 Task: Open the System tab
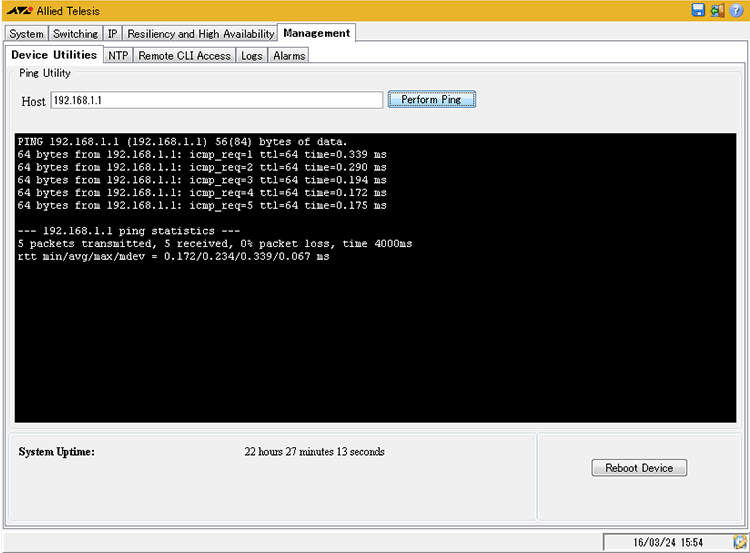tap(26, 33)
